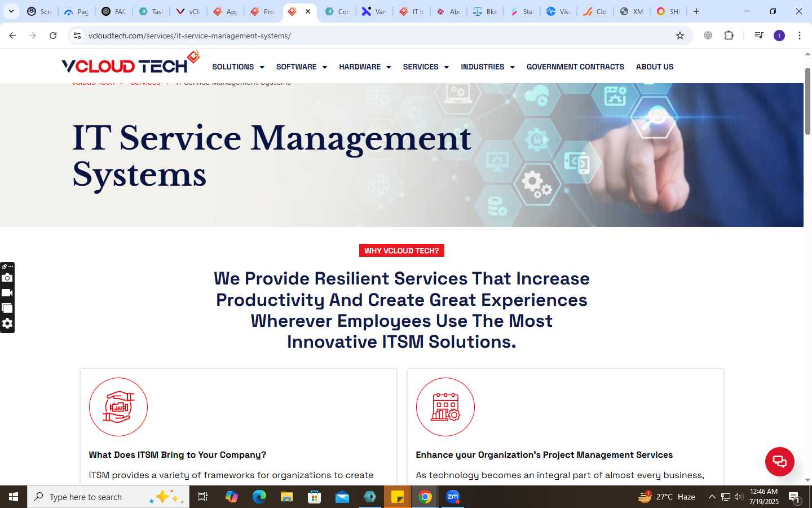This screenshot has width=812, height=508.
Task: Open Microsoft Store from the taskbar
Action: pos(315,497)
